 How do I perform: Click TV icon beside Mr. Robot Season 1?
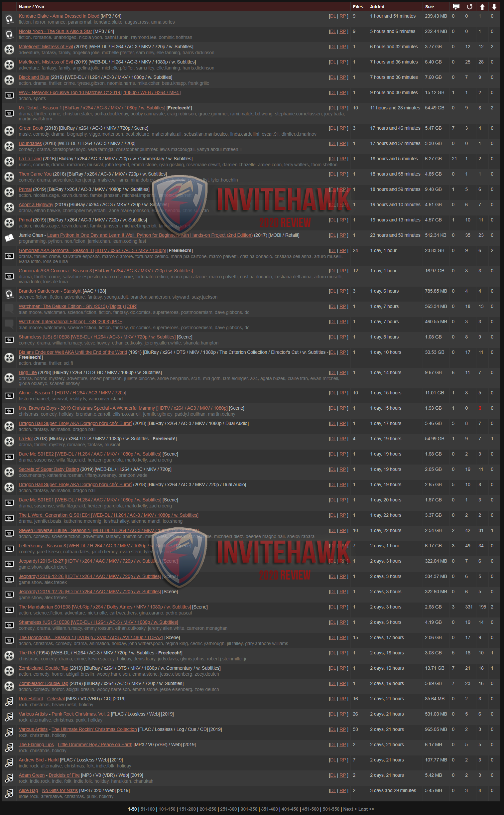point(9,113)
